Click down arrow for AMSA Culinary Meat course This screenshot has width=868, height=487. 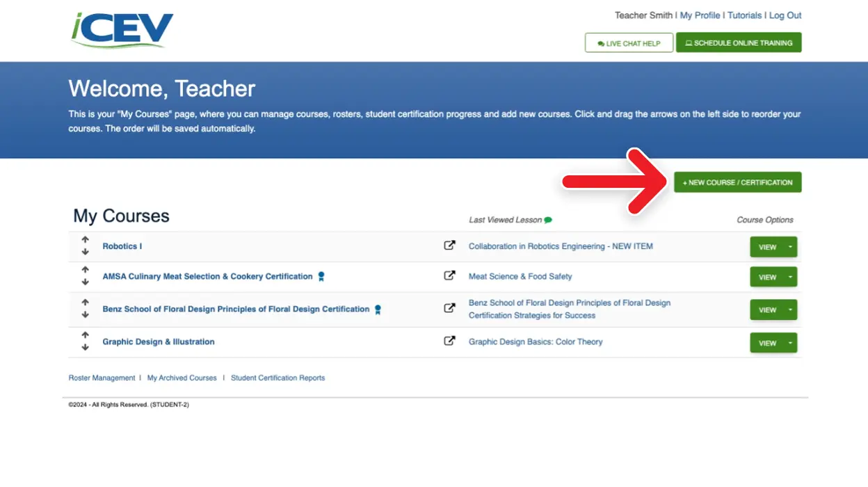coord(85,282)
